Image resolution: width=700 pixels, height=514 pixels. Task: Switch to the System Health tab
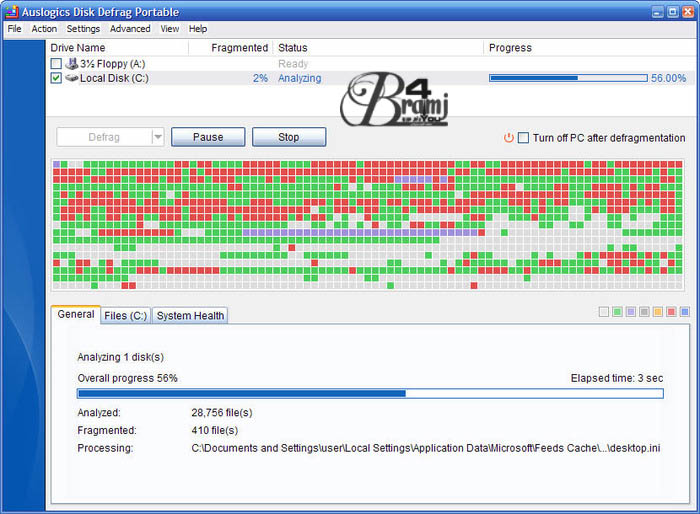(190, 316)
